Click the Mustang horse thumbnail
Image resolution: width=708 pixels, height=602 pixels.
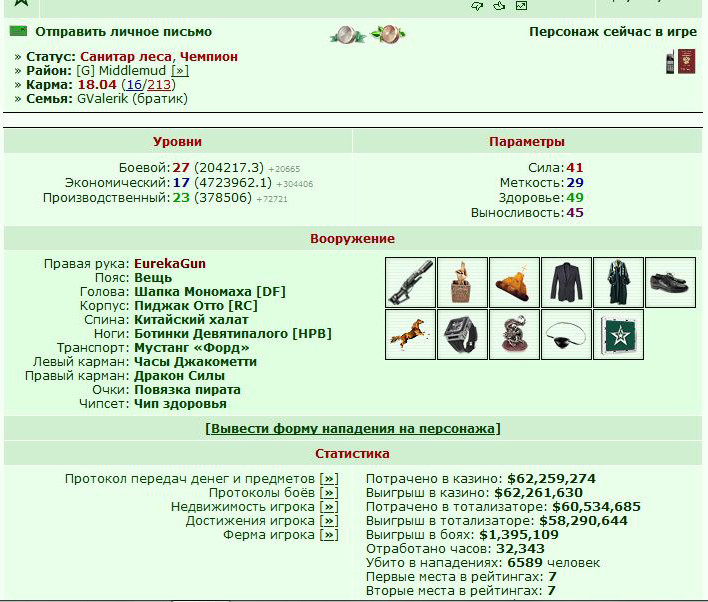tap(410, 335)
